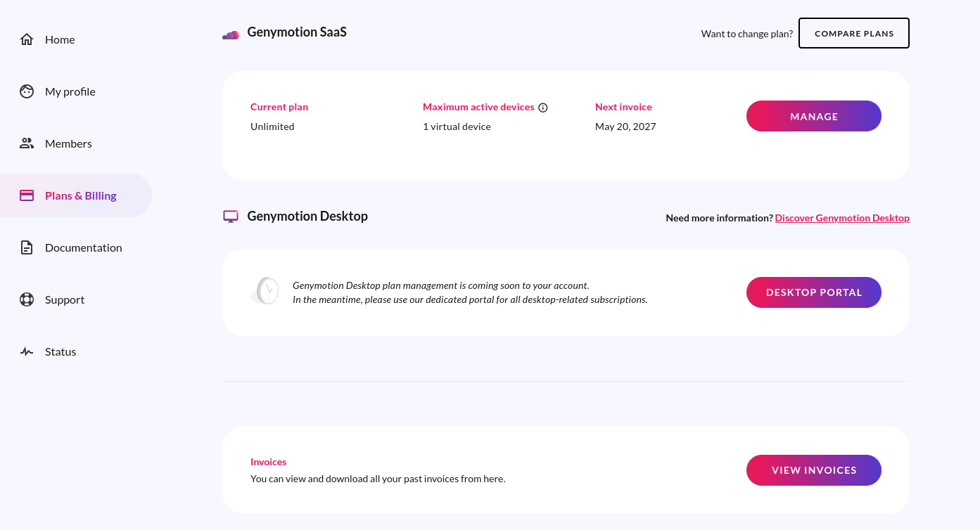Click the Genymotion Desktop monitor icon
Image resolution: width=980 pixels, height=530 pixels.
click(231, 216)
